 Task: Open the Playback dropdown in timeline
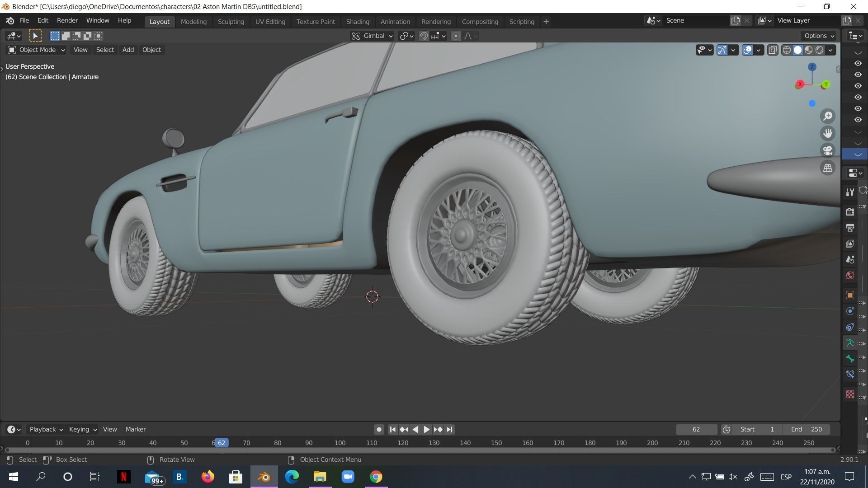tap(46, 429)
